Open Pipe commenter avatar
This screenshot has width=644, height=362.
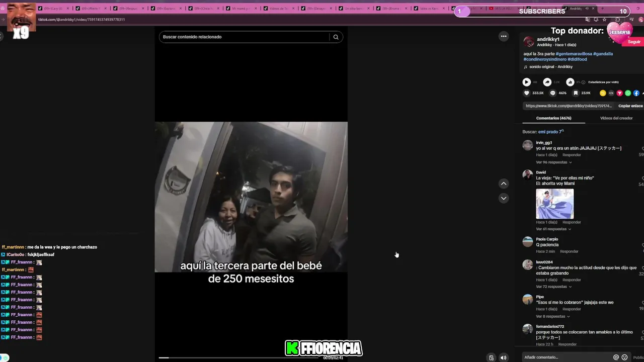coord(527,299)
